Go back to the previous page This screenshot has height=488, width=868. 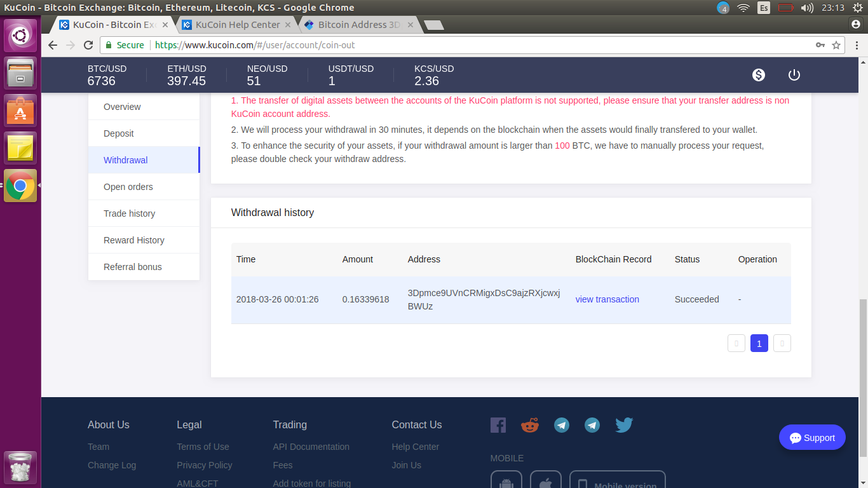tap(53, 45)
